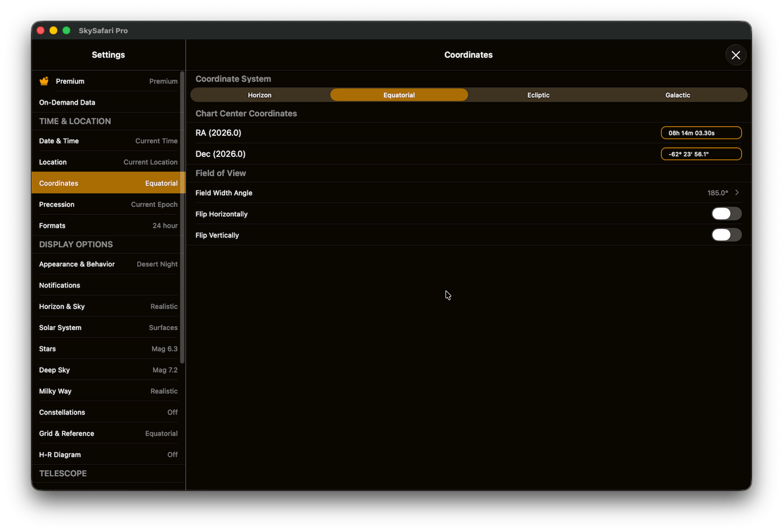Open Horizon & Sky settings
This screenshot has width=783, height=532.
coord(108,306)
